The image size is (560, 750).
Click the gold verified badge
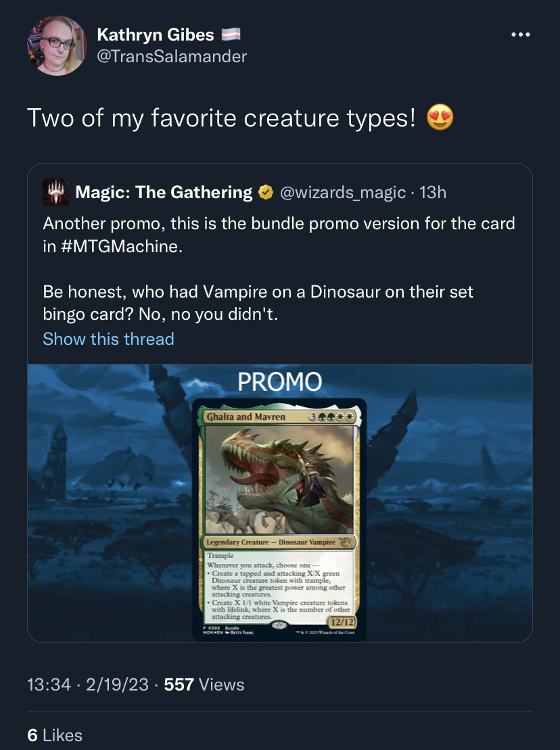265,192
